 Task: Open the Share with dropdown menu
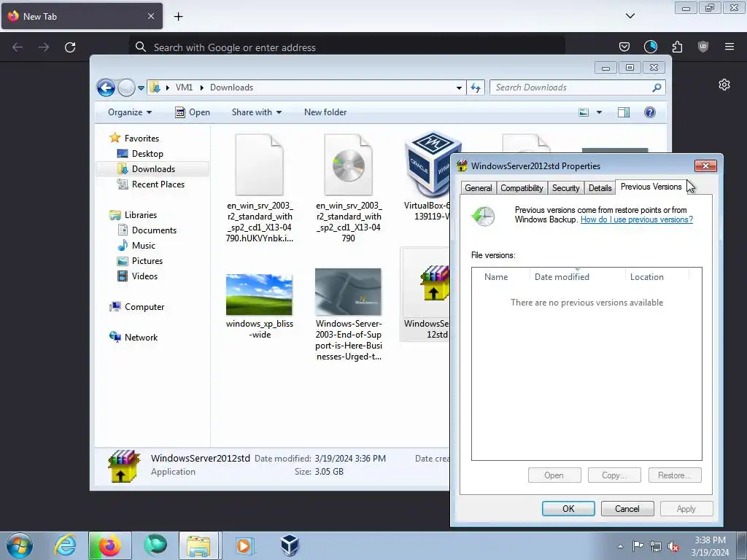(x=256, y=112)
